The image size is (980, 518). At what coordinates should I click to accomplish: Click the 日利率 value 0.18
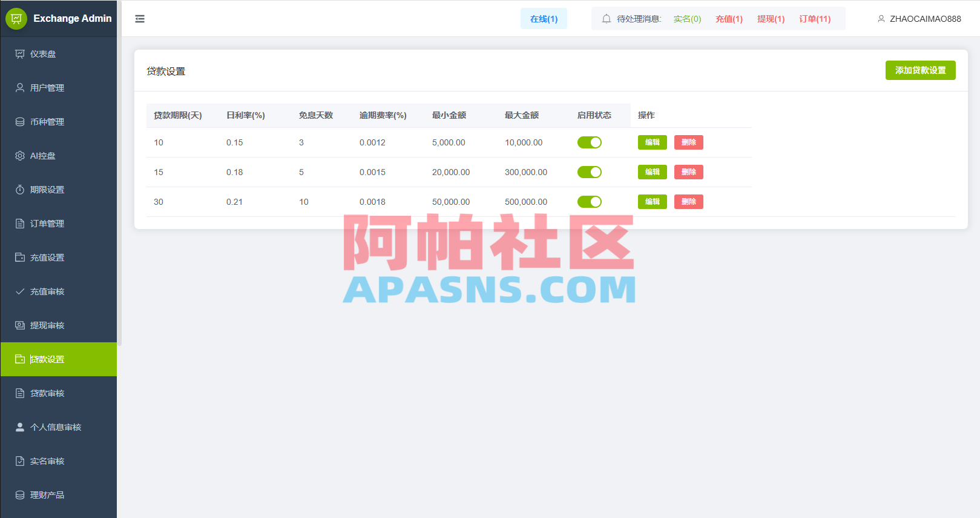pyautogui.click(x=234, y=172)
